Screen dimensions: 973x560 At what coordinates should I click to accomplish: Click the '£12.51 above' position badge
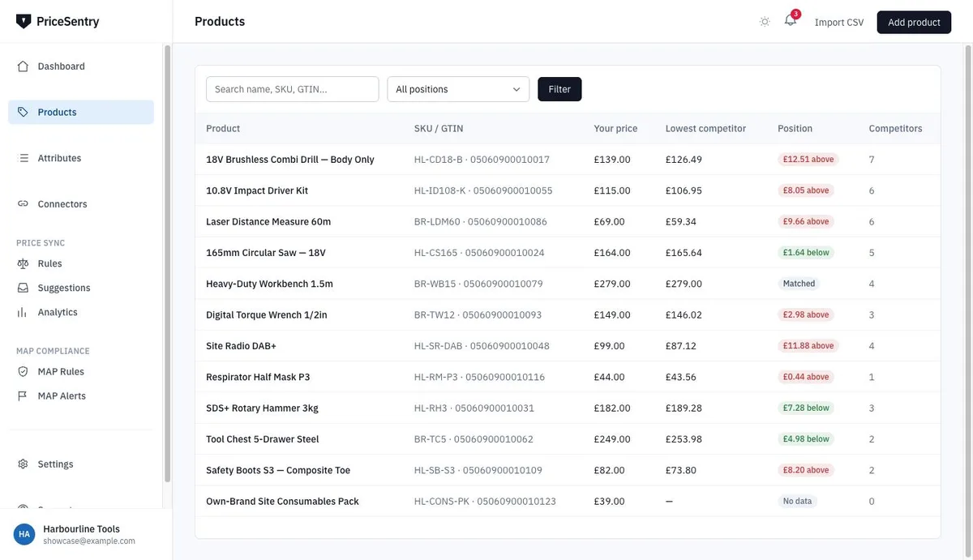[808, 160]
